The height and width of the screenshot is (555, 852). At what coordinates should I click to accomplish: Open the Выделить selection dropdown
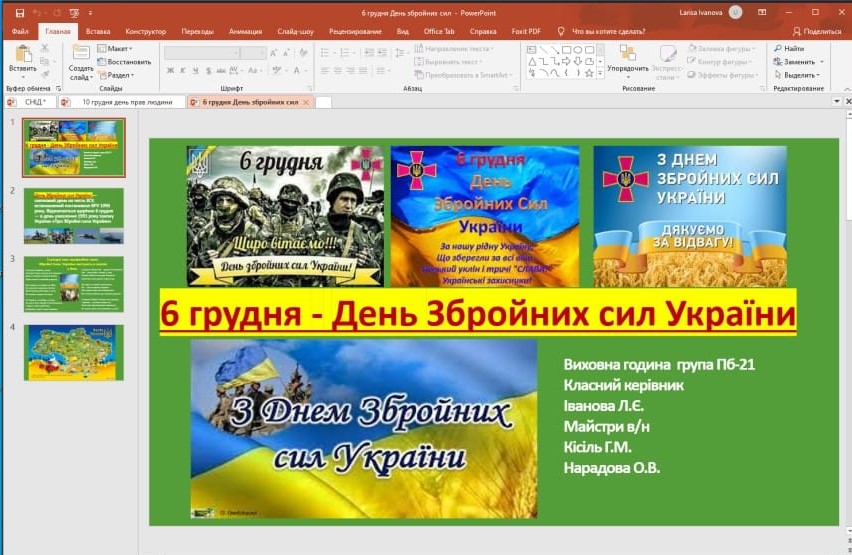[x=800, y=75]
